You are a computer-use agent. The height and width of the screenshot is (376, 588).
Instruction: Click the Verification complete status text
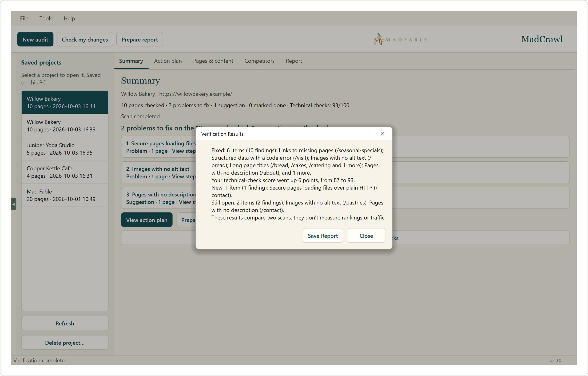point(39,360)
